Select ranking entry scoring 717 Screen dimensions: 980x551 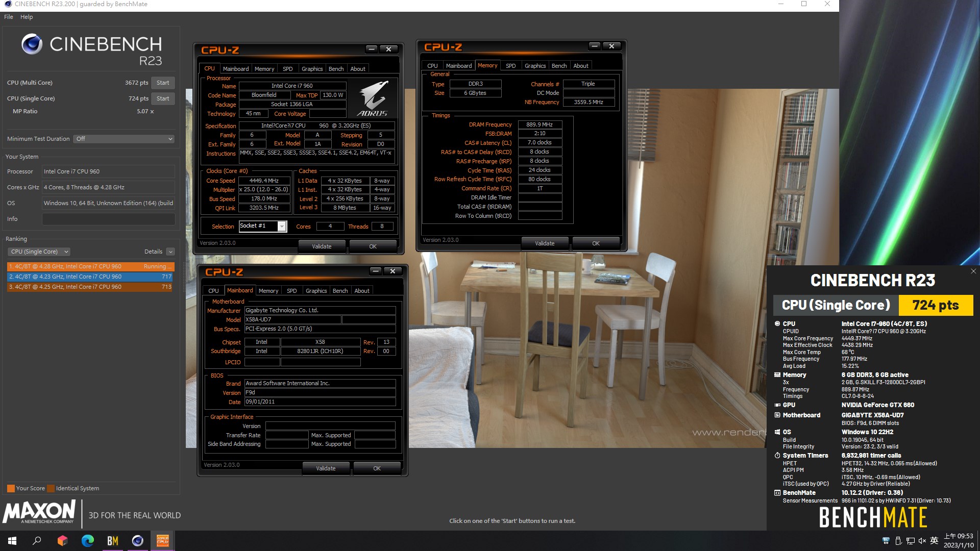90,277
